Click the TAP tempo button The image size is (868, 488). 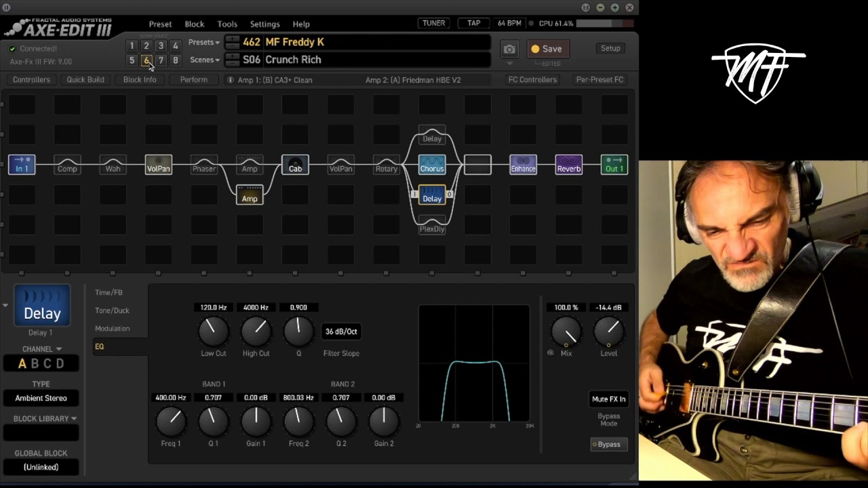(x=474, y=23)
